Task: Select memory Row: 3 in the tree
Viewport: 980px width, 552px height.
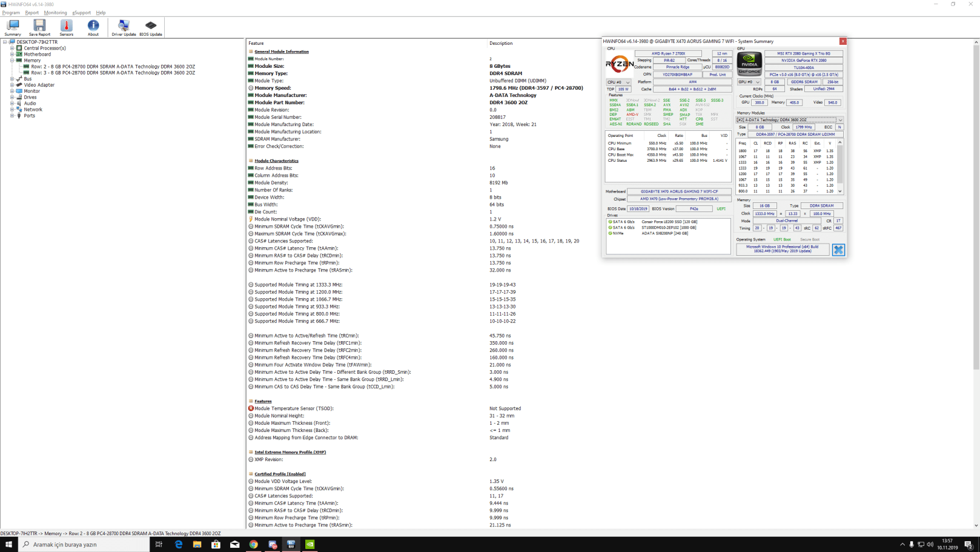Action: click(113, 73)
